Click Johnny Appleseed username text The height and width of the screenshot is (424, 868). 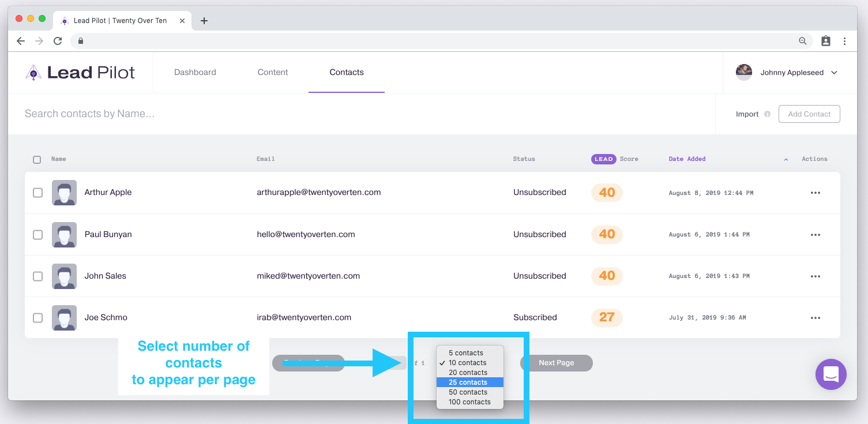tap(792, 73)
